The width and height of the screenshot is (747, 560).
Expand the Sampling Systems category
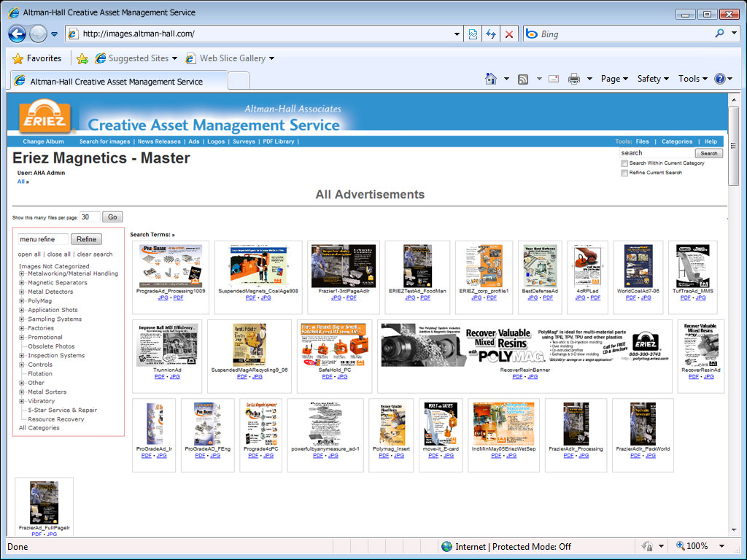(21, 319)
